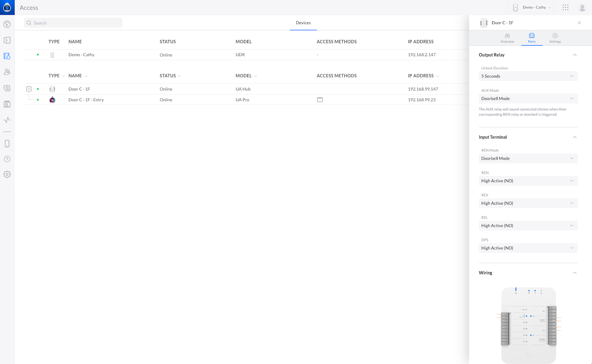The image size is (592, 364).
Task: Open the Users section in sidebar
Action: coord(7,72)
